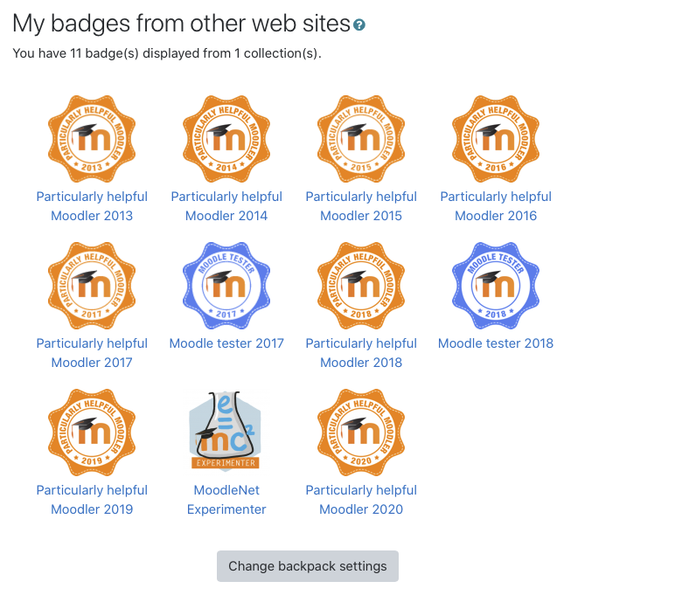Viewport: 675px width, 616px height.
Task: Select the blue Moodle Tester 2018 badge image
Action: (496, 286)
